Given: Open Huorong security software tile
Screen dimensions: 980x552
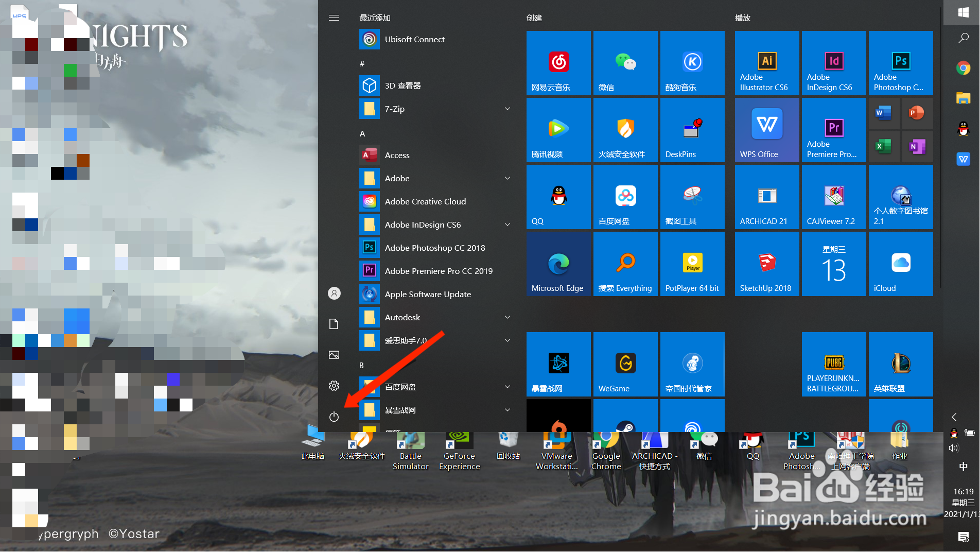Looking at the screenshot, I should (625, 130).
